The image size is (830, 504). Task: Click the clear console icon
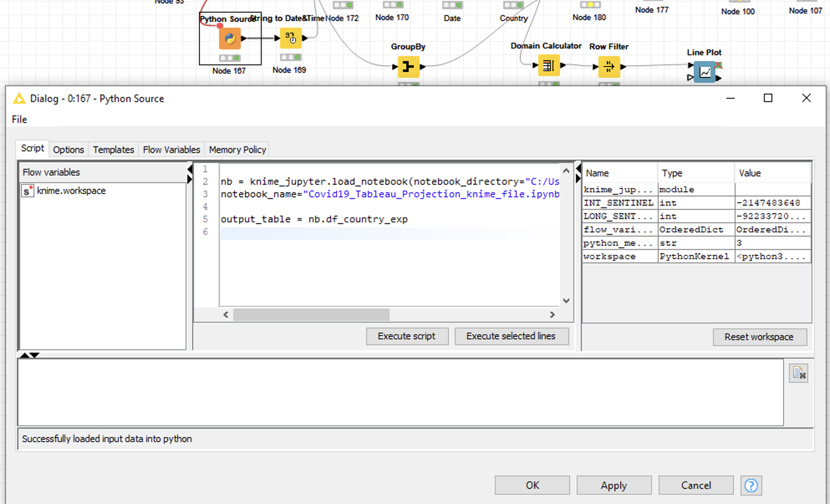(x=799, y=373)
